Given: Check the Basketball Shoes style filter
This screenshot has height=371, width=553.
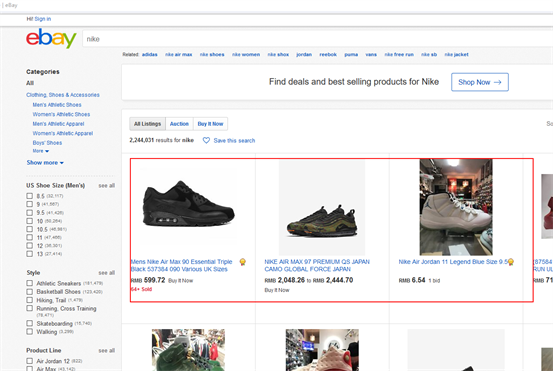Looking at the screenshot, I should 30,292.
